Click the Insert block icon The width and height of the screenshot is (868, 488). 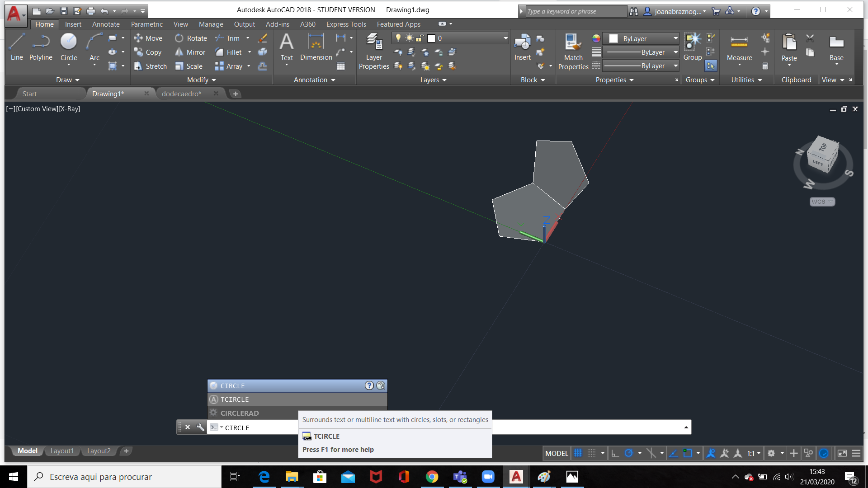click(x=523, y=47)
